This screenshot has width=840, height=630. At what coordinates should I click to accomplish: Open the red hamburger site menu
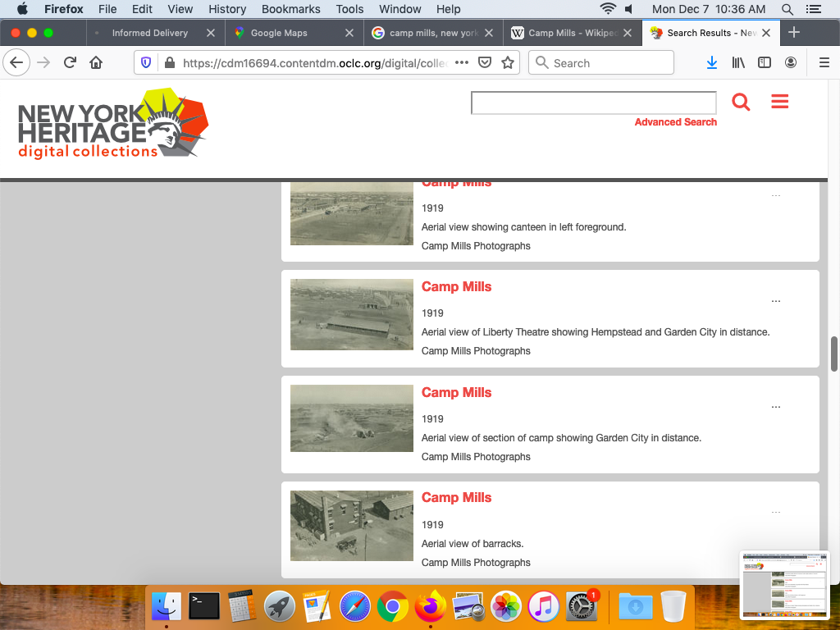tap(779, 102)
